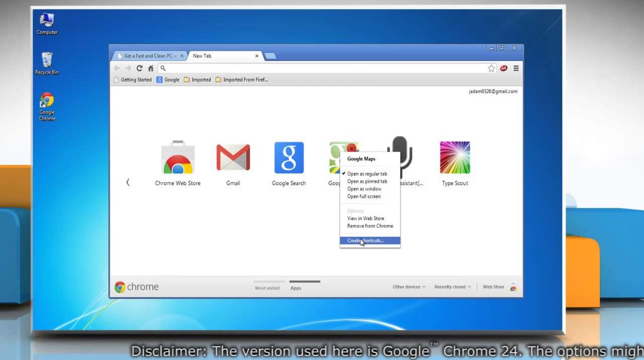Bookmark this page with the star icon
The width and height of the screenshot is (644, 360).
click(x=491, y=68)
